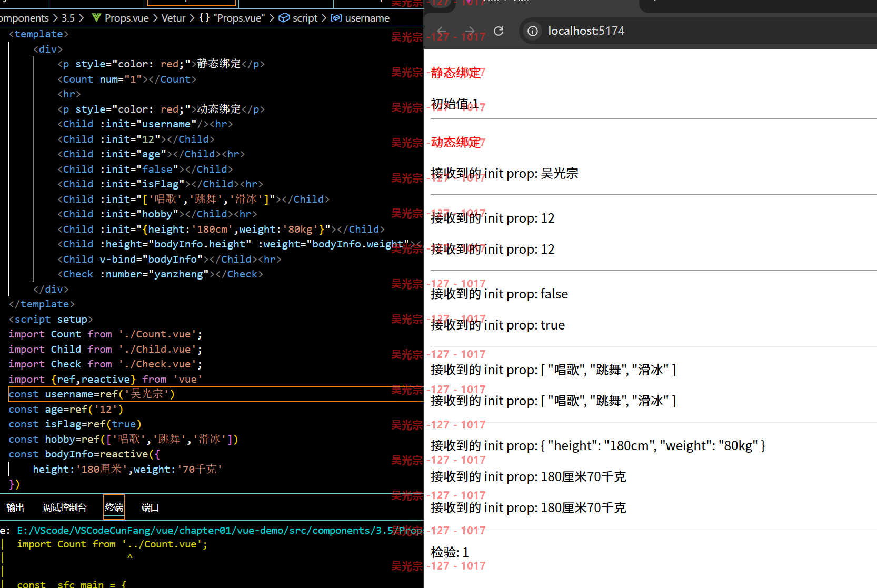Click the curly braces "Props.vue" breadcrumb
877x588 pixels.
(232, 18)
